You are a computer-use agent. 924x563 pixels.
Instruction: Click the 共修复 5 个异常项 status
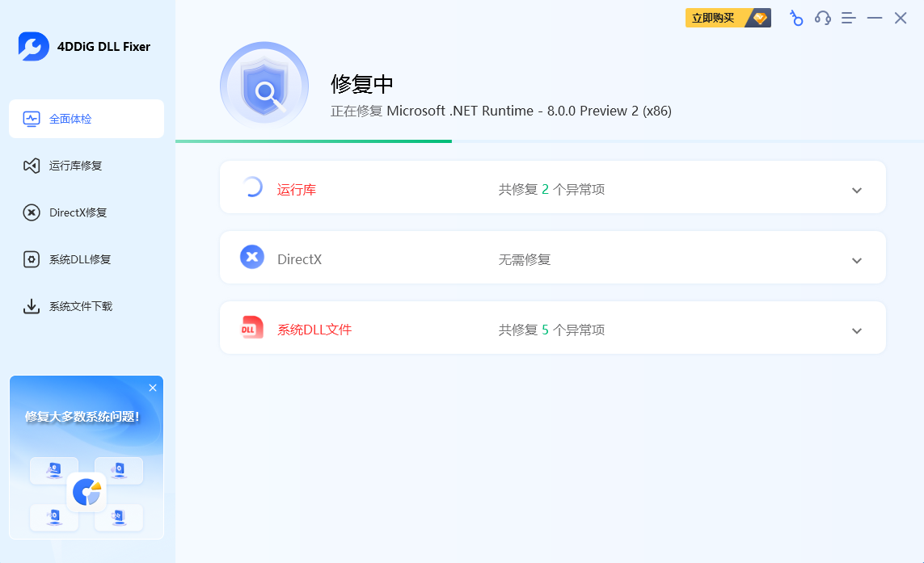[551, 330]
